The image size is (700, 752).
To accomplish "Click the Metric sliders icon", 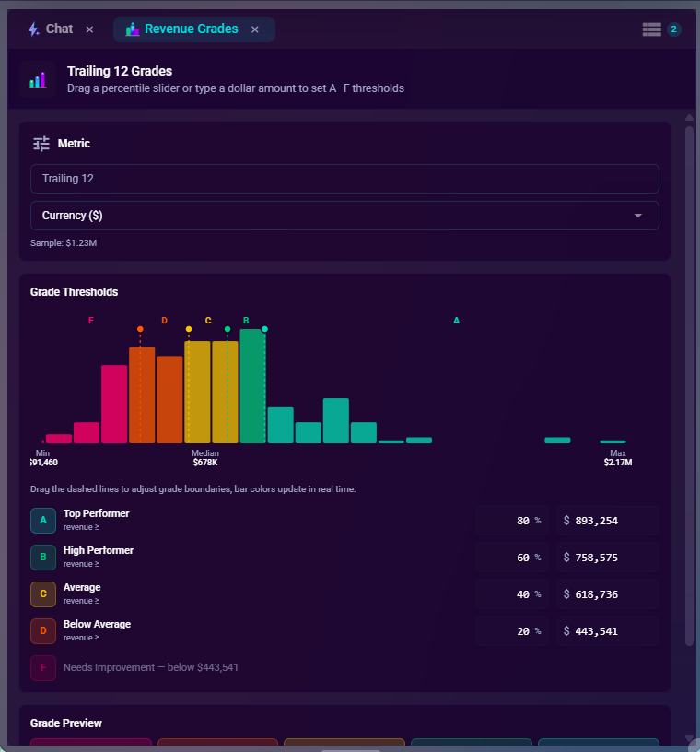I will (x=41, y=144).
